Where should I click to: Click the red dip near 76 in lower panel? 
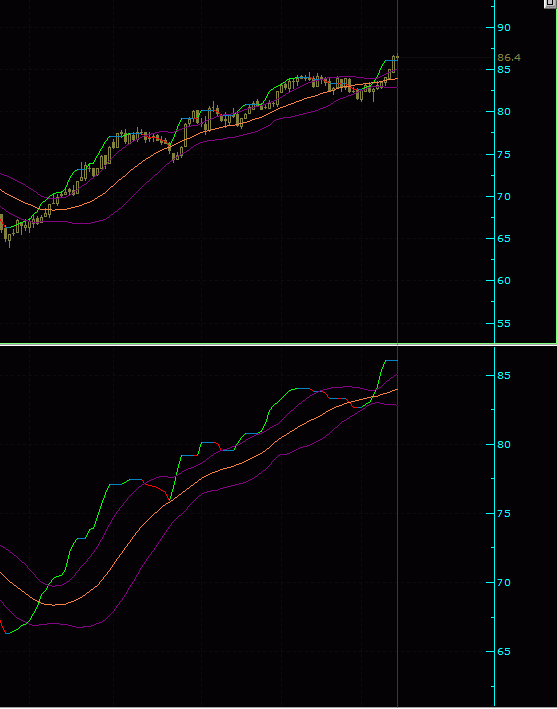click(x=169, y=499)
